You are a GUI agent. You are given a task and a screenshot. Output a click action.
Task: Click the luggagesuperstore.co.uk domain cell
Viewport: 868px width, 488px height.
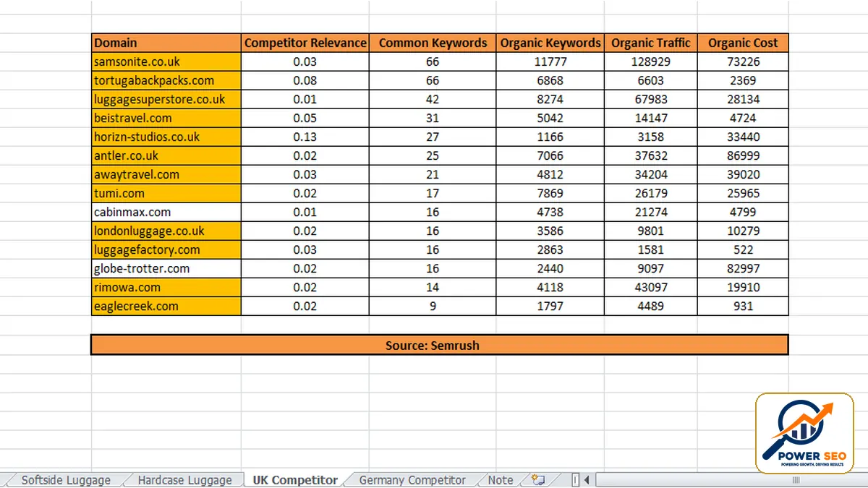pyautogui.click(x=166, y=99)
